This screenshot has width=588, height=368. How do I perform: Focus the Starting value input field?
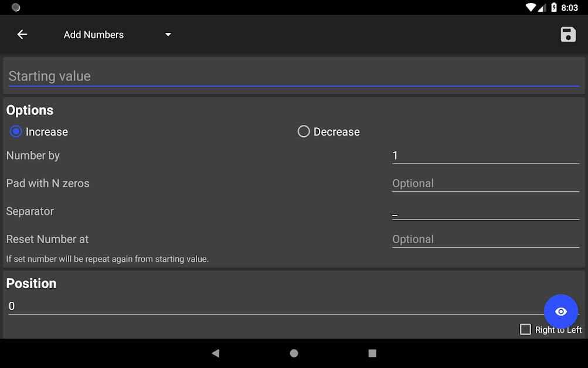point(294,77)
